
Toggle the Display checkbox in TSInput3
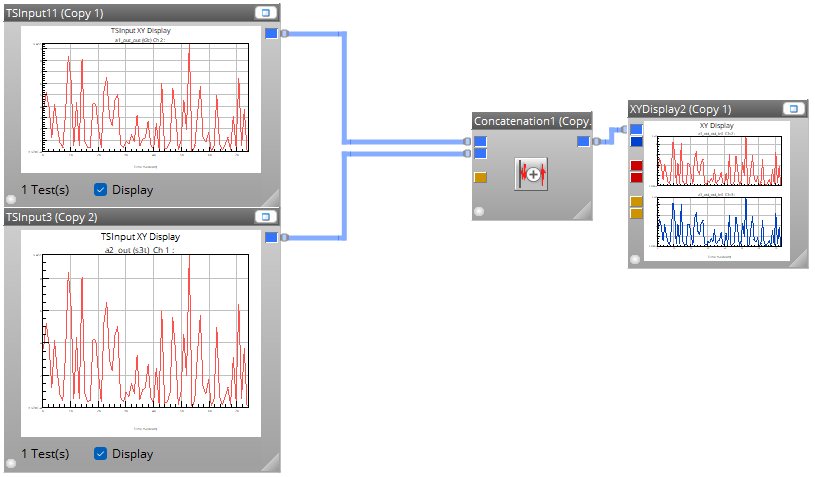pos(101,454)
